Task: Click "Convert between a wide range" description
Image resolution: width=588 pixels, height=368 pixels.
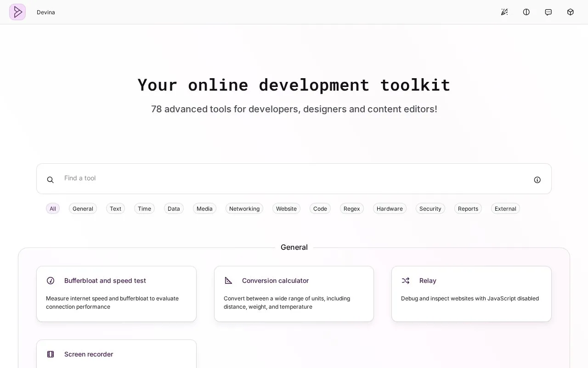Action: (287, 303)
